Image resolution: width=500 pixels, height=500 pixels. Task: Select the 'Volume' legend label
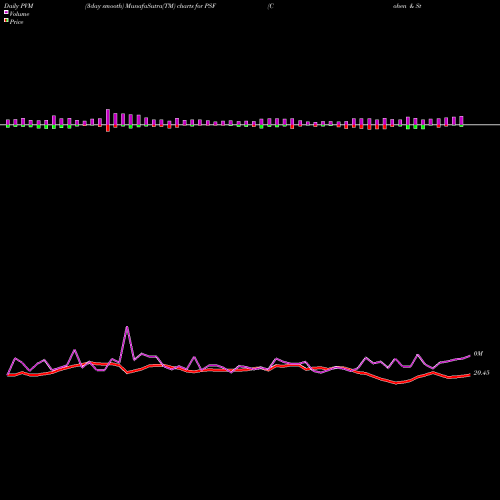coord(19,14)
